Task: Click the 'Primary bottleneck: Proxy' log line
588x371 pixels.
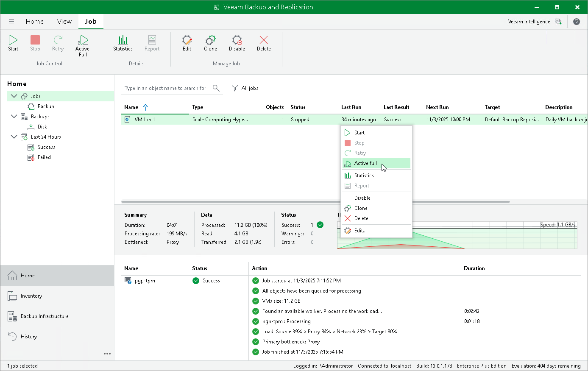Action: click(291, 342)
